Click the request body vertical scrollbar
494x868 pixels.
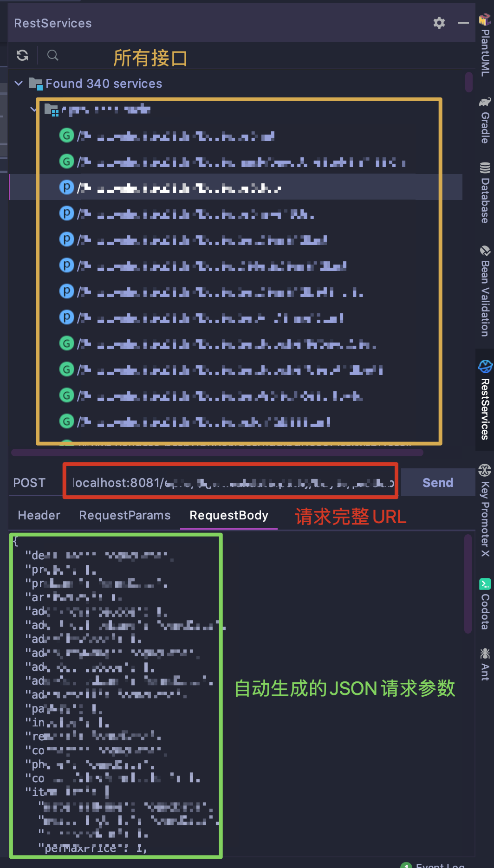tap(468, 584)
